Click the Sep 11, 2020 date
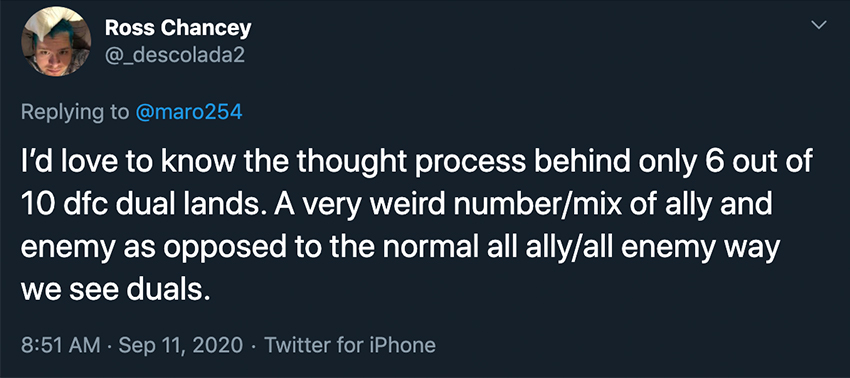Screen dimensions: 850x378 point(178,345)
